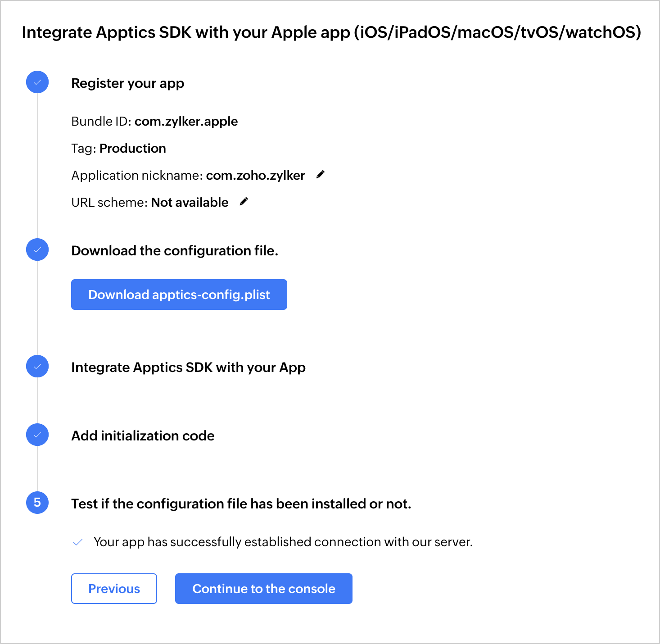Viewport: 660px width, 644px height.
Task: Expand the Download the configuration file step
Action: [x=175, y=250]
